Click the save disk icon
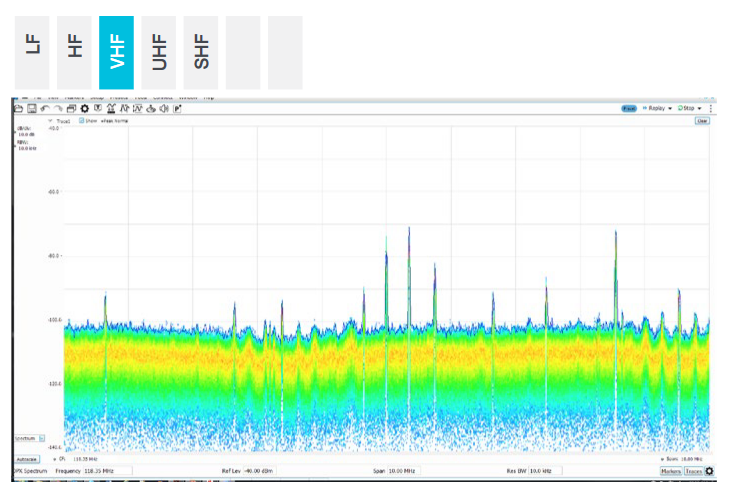This screenshot has width=729, height=489. (x=31, y=108)
